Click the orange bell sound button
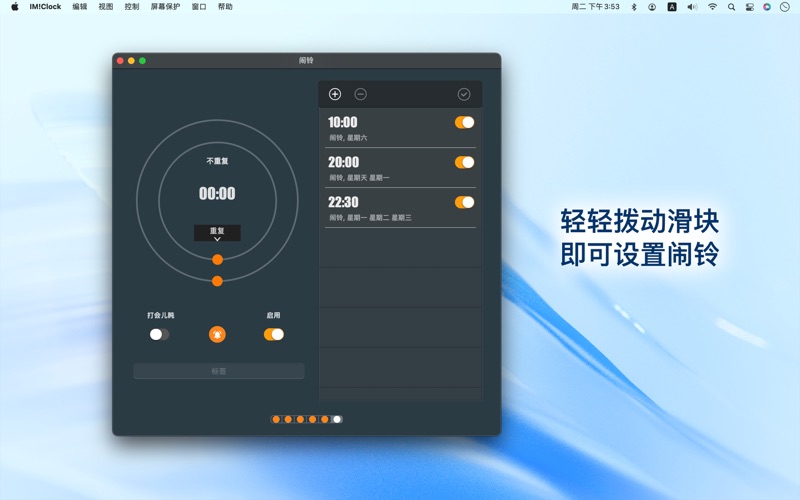The image size is (800, 500). [x=217, y=335]
